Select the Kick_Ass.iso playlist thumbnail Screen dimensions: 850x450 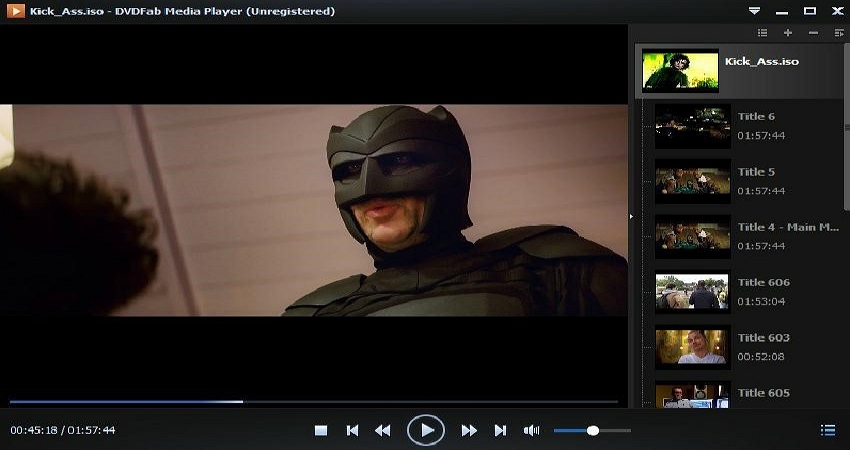[x=680, y=70]
